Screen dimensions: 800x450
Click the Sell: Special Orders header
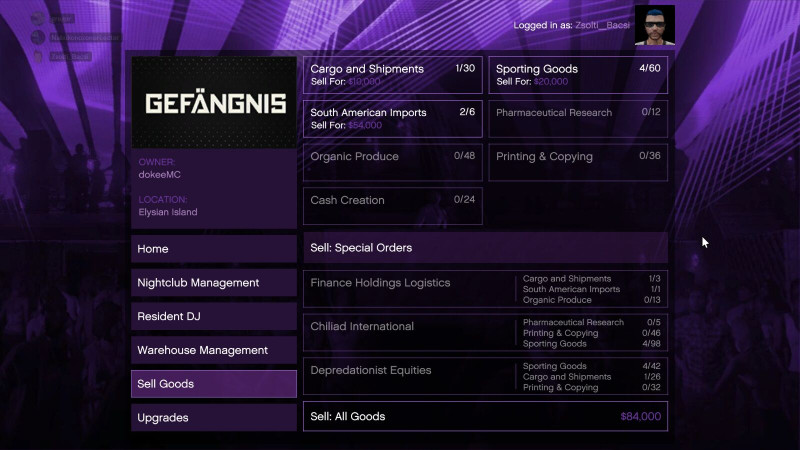(485, 248)
